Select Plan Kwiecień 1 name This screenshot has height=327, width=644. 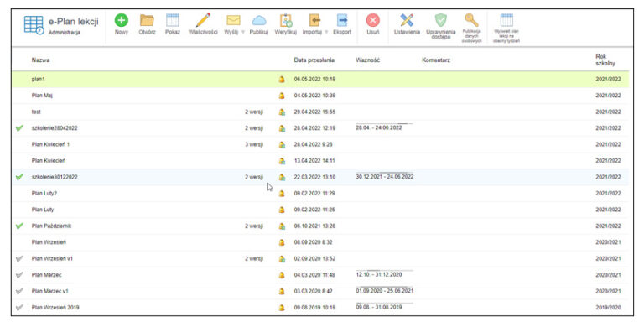[50, 144]
